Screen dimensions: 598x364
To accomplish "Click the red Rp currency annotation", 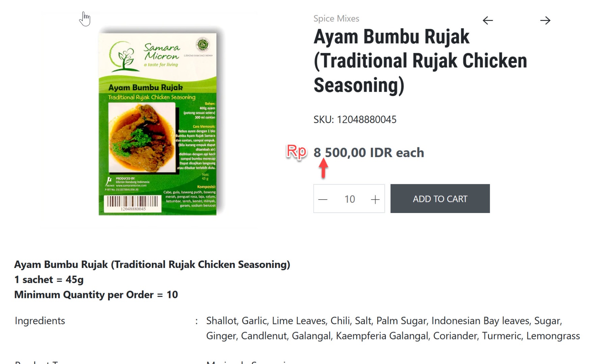I will point(297,152).
